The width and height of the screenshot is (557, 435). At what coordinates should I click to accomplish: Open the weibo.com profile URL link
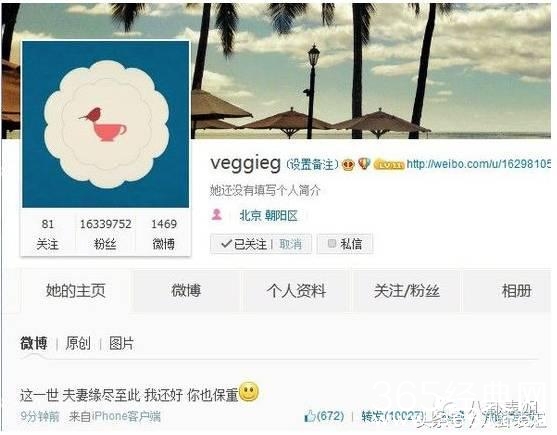pos(478,164)
